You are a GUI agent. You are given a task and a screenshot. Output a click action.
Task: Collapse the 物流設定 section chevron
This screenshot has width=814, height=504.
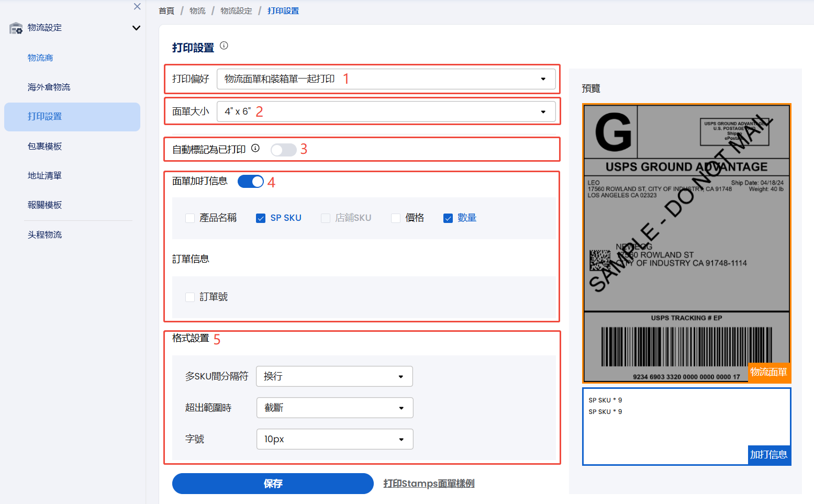click(x=136, y=28)
